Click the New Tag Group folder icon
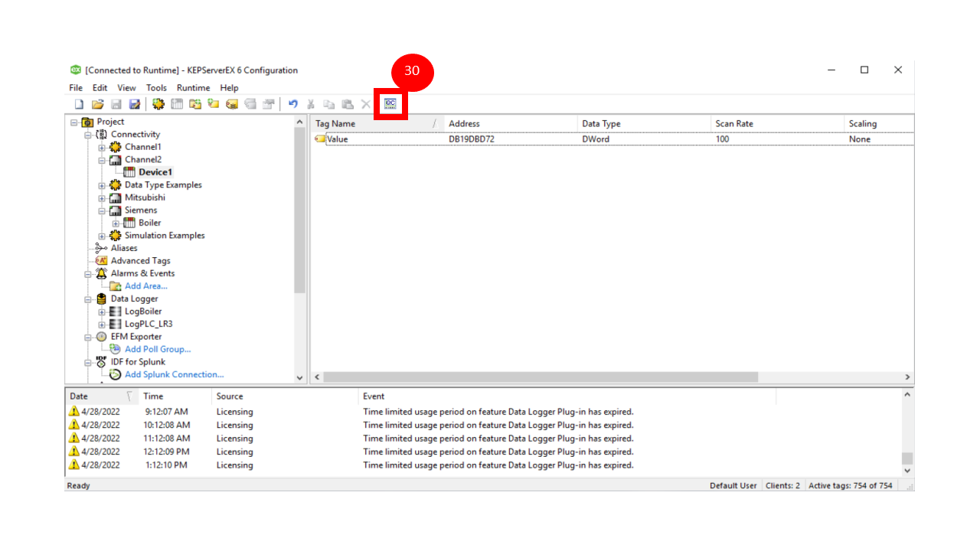This screenshot has height=551, width=980. tap(195, 104)
